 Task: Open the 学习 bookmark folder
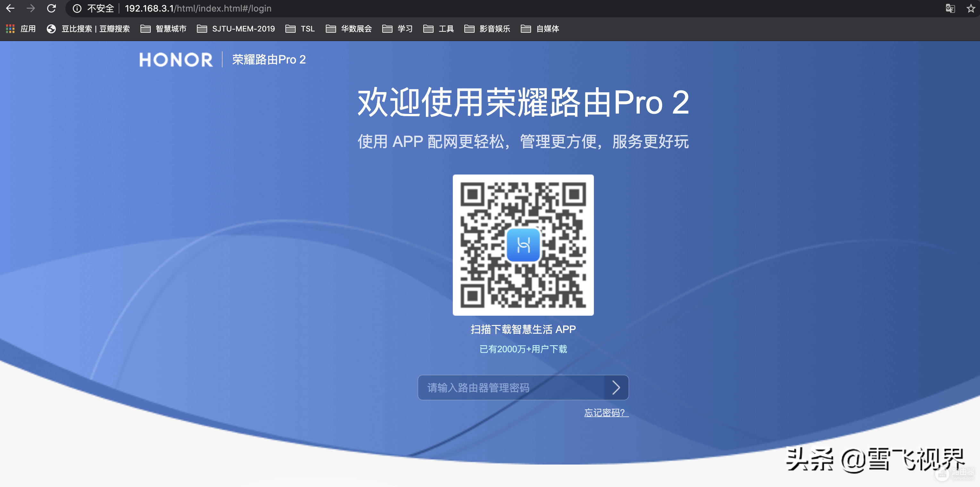tap(398, 29)
